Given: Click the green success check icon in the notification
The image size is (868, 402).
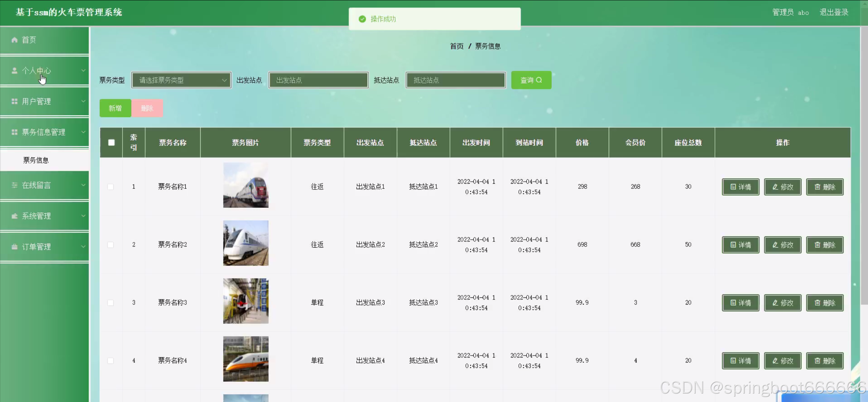Looking at the screenshot, I should tap(362, 19).
